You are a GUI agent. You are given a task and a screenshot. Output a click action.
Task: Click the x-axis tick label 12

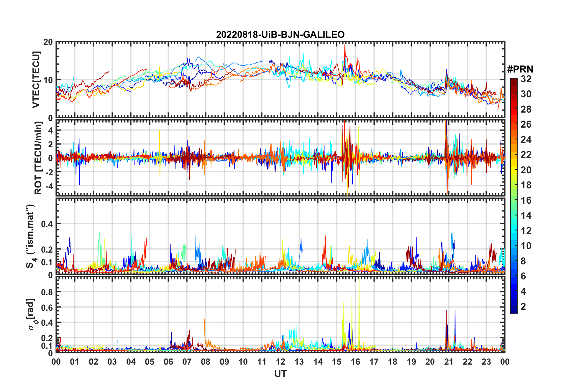click(280, 362)
